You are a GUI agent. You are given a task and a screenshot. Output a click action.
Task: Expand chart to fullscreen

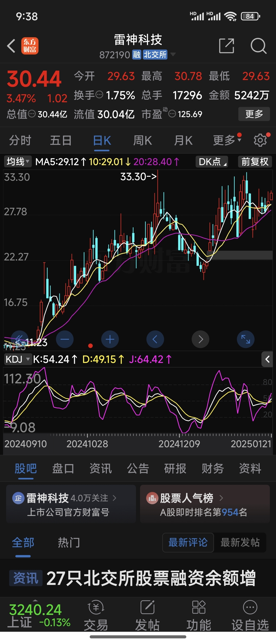pos(246,339)
